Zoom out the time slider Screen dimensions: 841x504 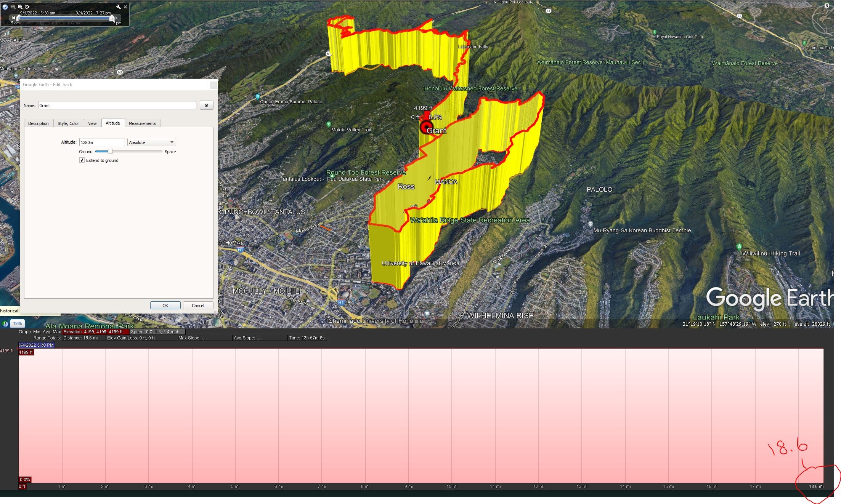click(x=13, y=7)
